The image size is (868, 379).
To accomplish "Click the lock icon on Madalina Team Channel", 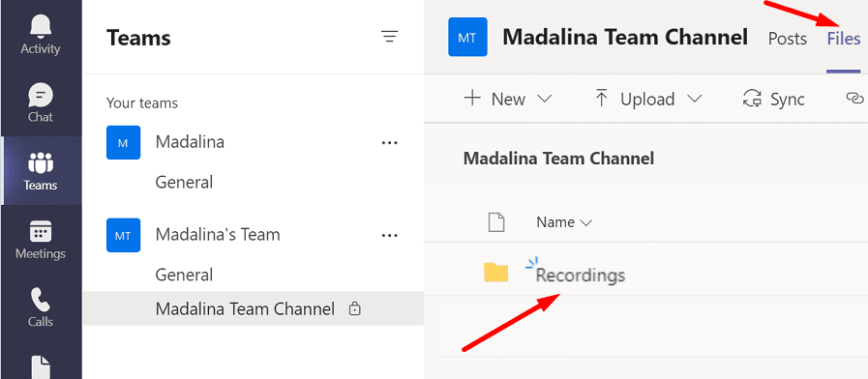I will pyautogui.click(x=355, y=308).
